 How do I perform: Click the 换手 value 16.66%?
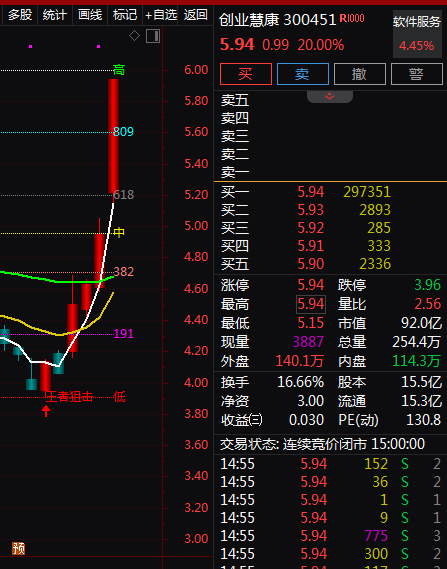(x=300, y=382)
